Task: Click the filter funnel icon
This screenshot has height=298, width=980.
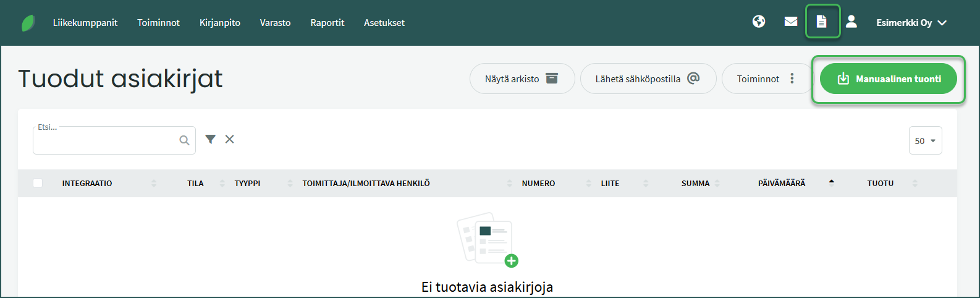Action: pos(211,140)
